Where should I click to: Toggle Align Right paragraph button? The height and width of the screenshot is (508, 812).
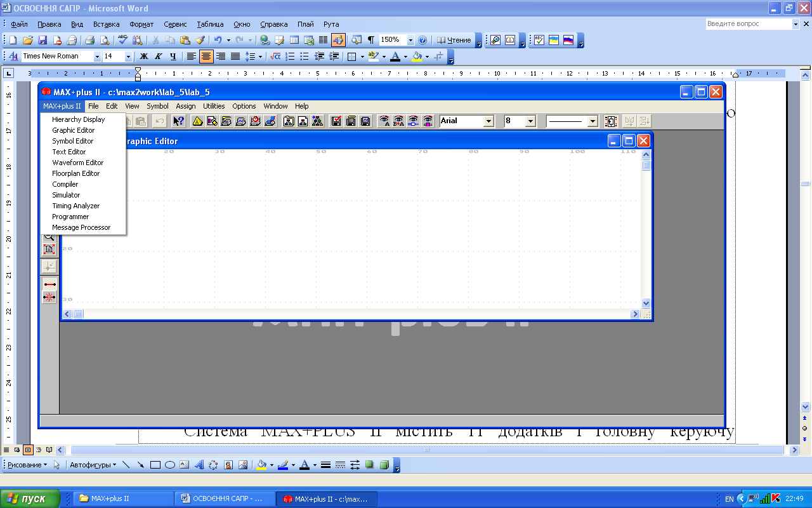tap(221, 57)
